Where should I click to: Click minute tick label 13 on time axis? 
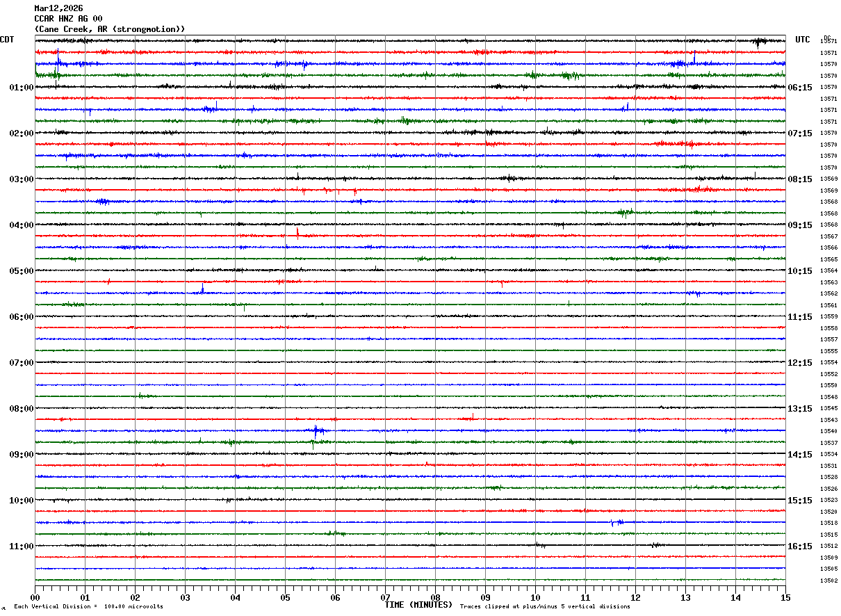click(x=685, y=598)
